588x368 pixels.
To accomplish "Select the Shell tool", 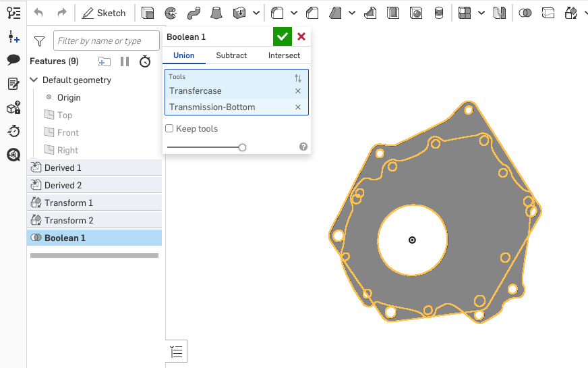I will tap(393, 13).
